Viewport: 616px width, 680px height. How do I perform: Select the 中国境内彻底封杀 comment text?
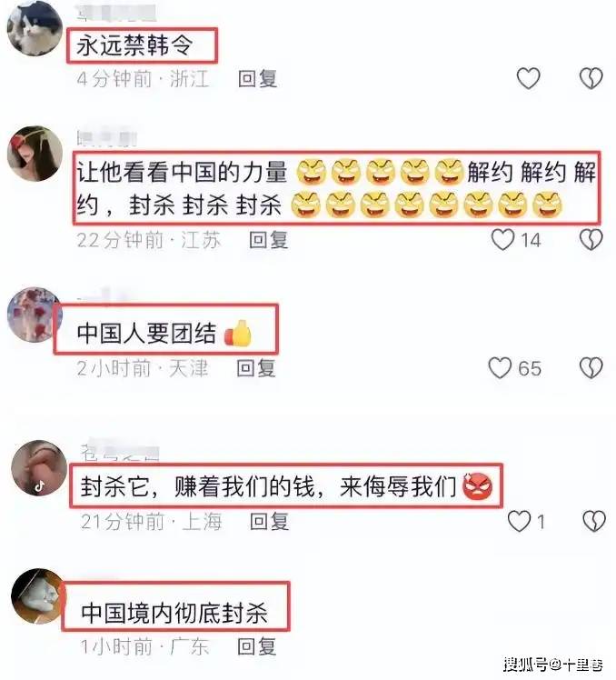(x=174, y=613)
